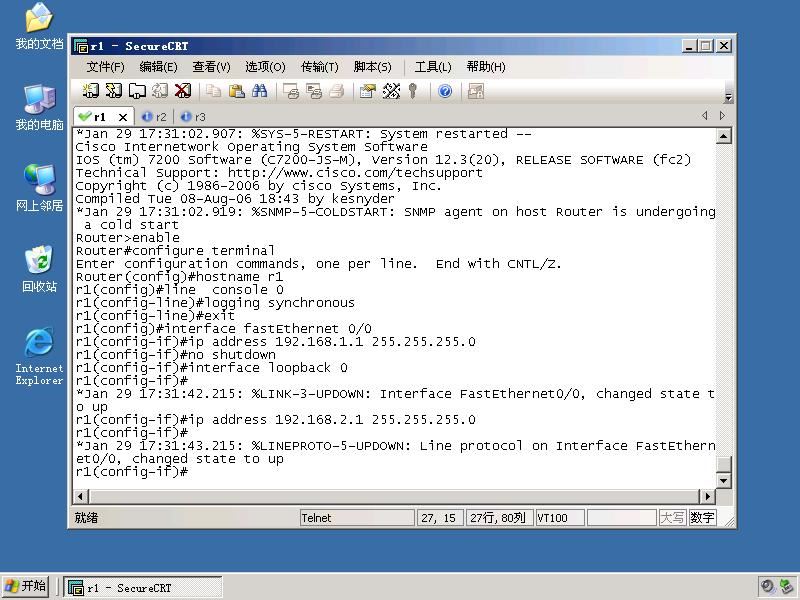Screen dimensions: 800x600
Task: Click 'r1 - SecureCRT' taskbar button
Action: coord(143,587)
